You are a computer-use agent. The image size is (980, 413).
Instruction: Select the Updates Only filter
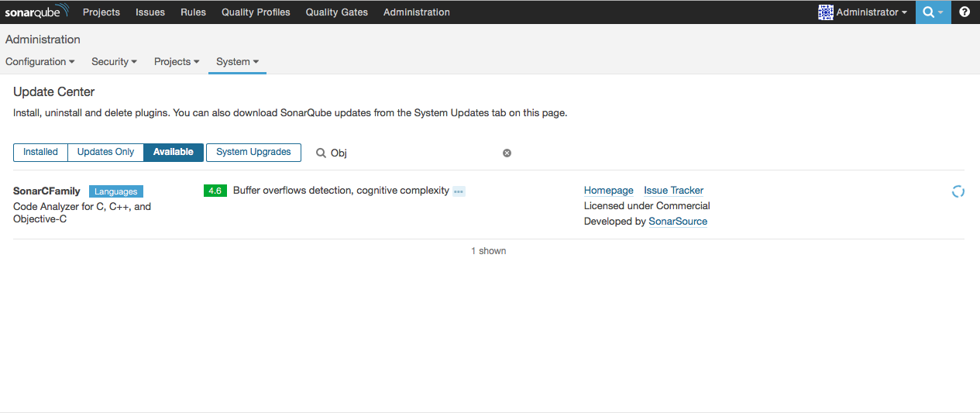[x=105, y=152]
